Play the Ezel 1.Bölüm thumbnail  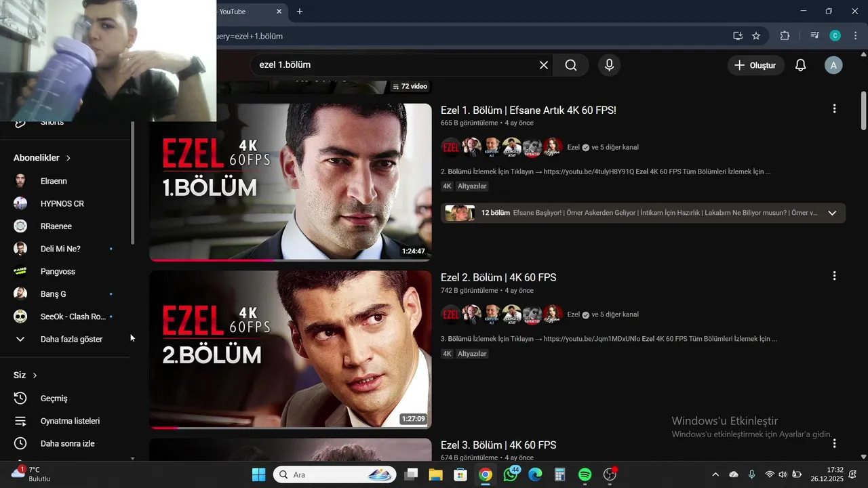tap(290, 182)
